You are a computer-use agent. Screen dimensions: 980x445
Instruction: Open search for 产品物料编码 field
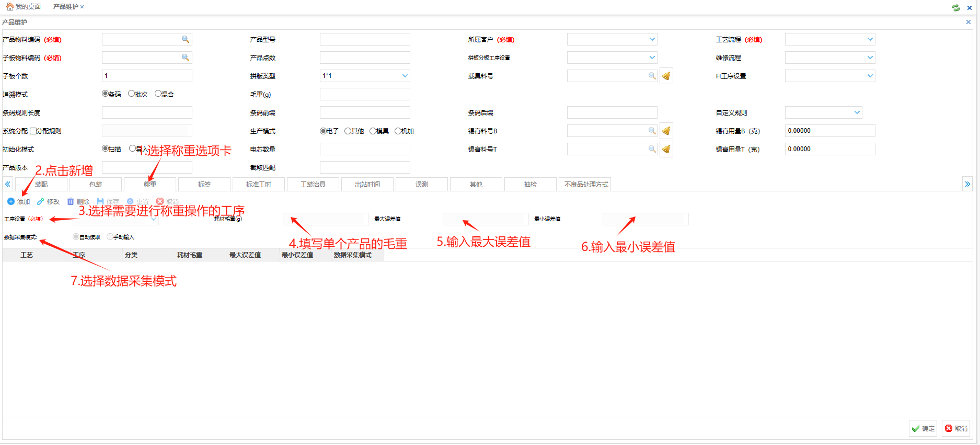click(185, 39)
